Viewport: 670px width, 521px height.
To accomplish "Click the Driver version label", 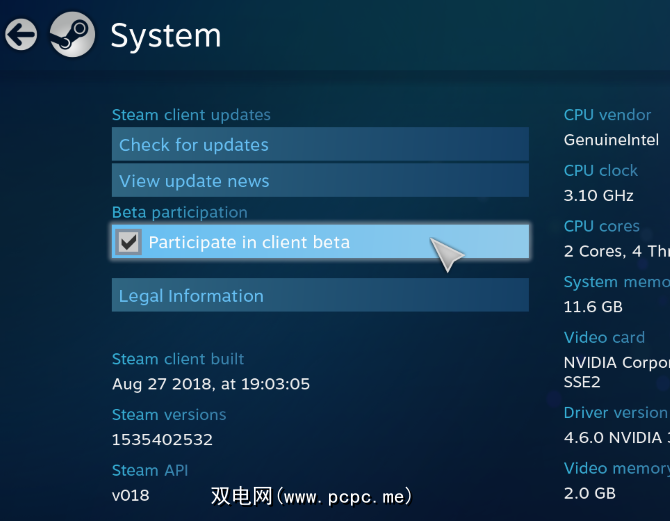I will point(614,412).
